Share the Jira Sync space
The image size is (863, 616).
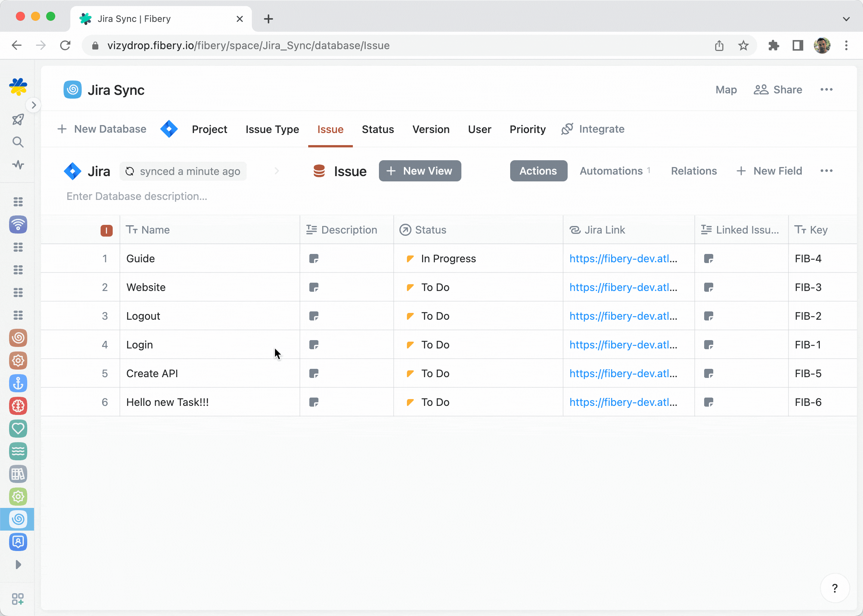pos(778,90)
